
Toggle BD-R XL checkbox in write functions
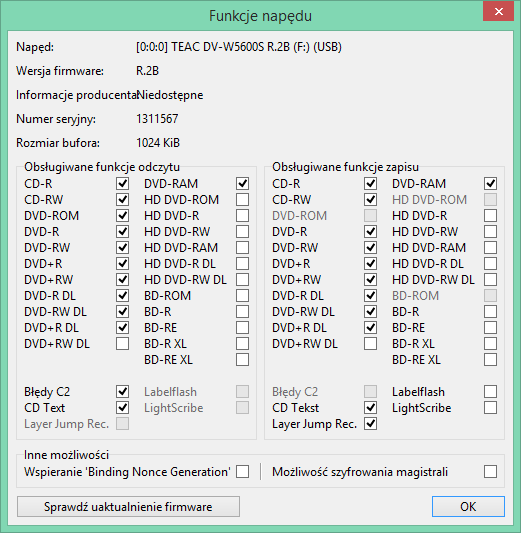[490, 343]
